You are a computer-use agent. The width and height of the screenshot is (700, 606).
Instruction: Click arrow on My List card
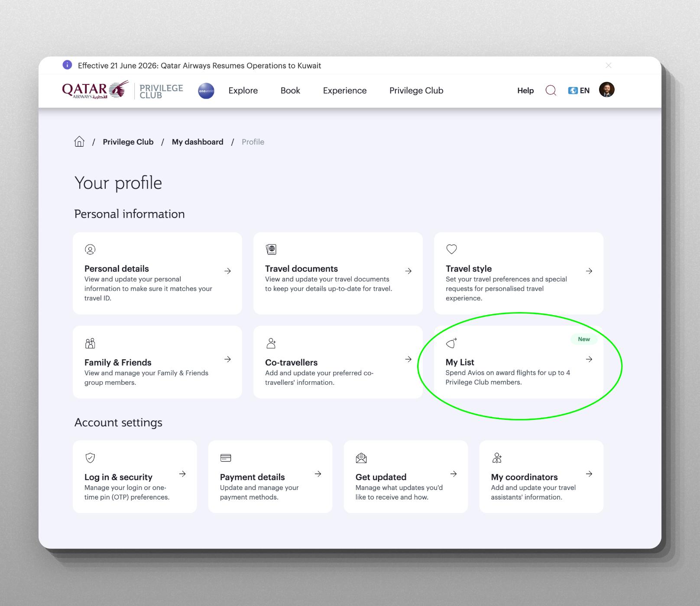click(589, 359)
